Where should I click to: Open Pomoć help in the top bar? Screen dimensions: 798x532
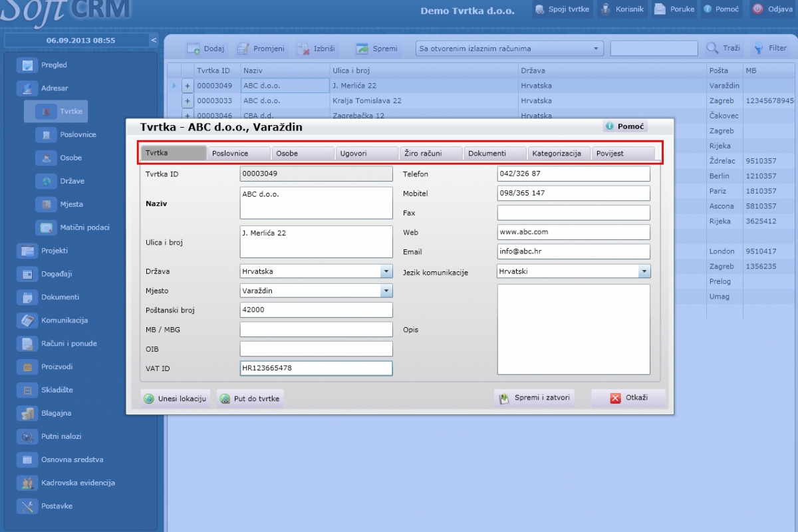721,9
